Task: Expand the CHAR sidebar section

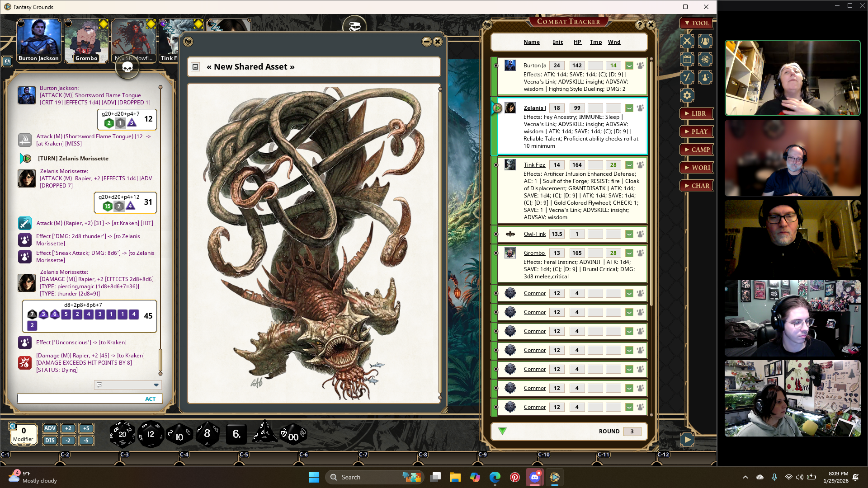Action: coord(697,186)
